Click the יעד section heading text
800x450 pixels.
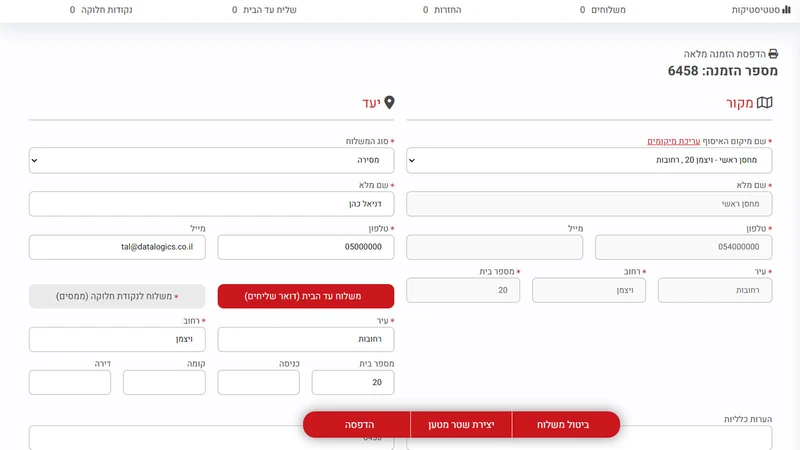tap(371, 103)
